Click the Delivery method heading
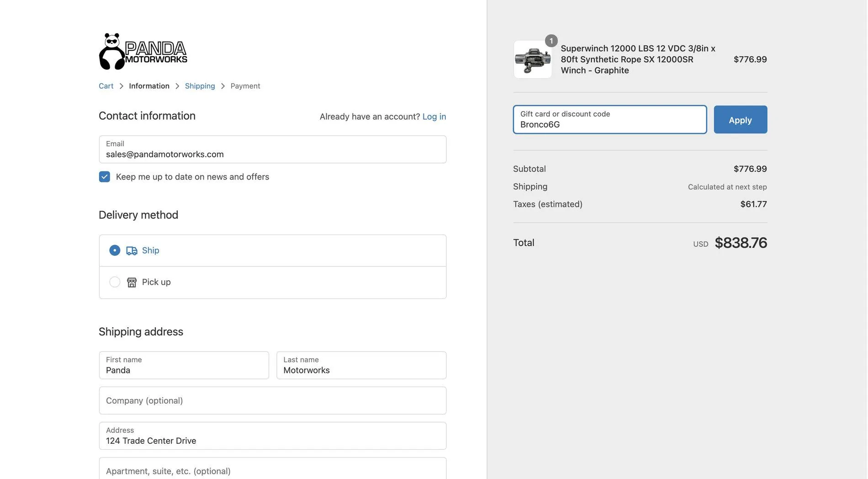Image resolution: width=868 pixels, height=479 pixels. point(138,215)
